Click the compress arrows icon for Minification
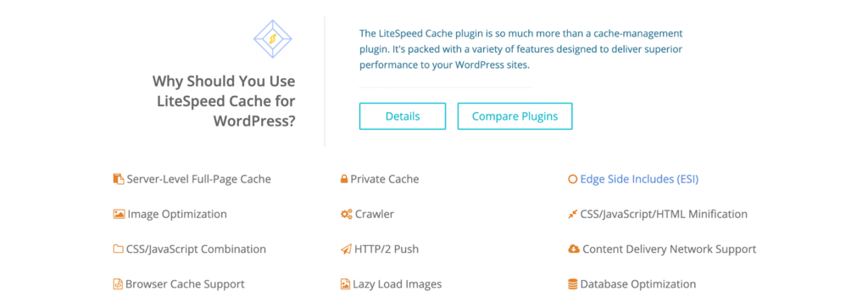868x308 pixels. point(572,214)
